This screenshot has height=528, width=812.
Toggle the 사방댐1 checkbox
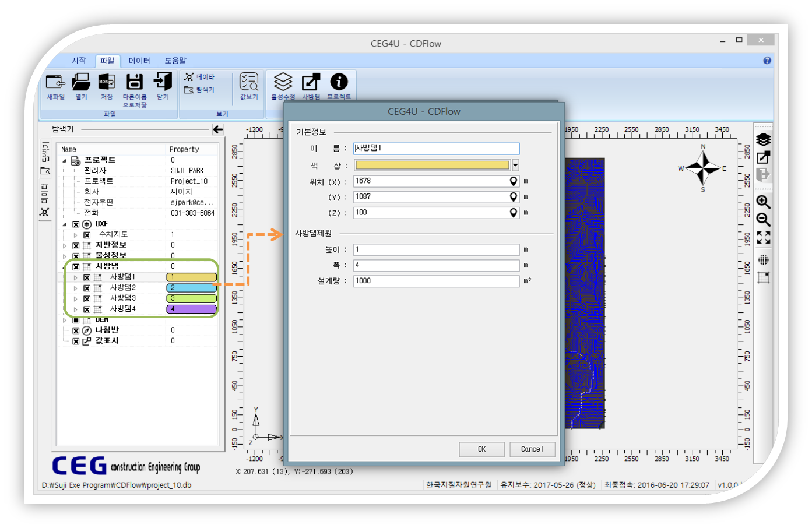pos(87,277)
